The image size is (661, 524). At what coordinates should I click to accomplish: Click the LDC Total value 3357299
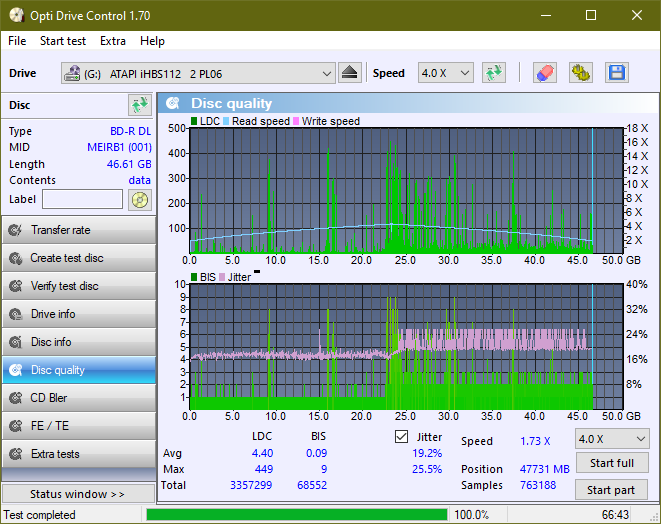pos(251,485)
